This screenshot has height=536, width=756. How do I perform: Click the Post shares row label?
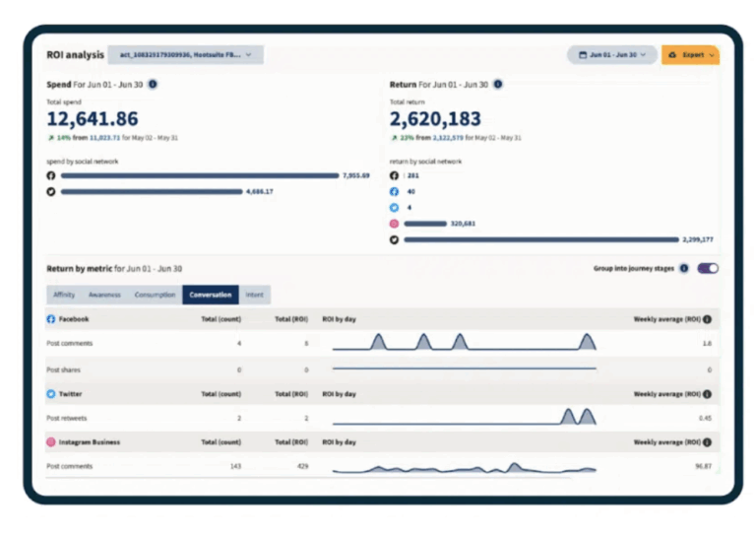pos(64,370)
